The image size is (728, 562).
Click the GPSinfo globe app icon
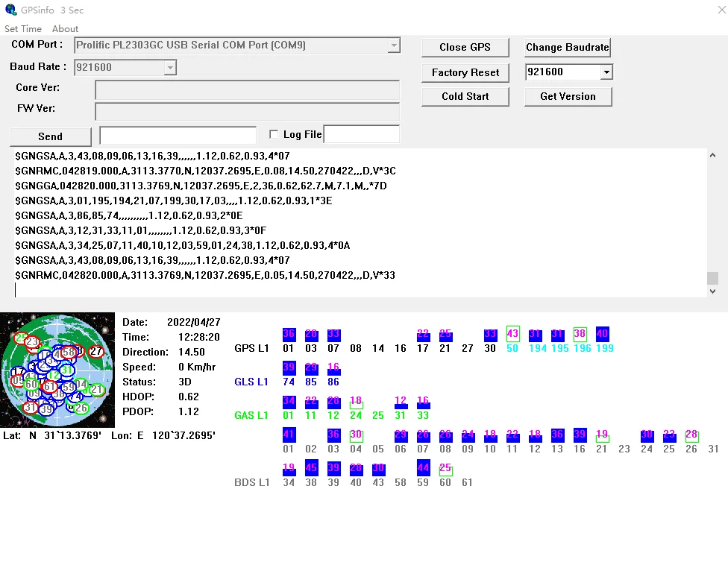click(x=10, y=10)
